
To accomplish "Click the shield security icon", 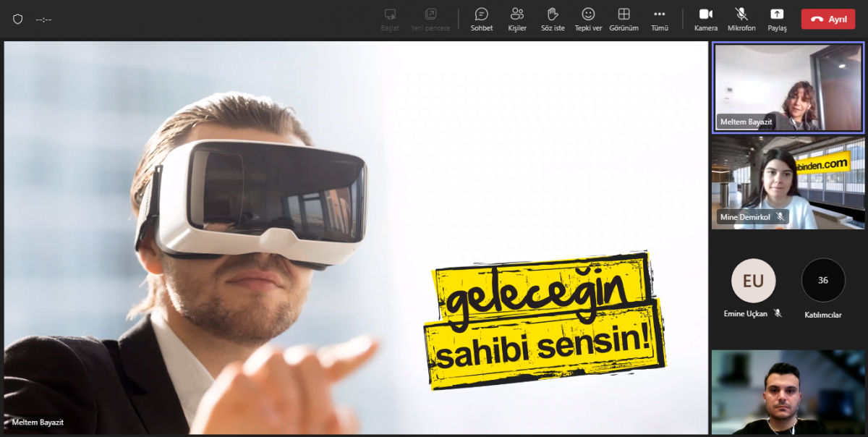I will (18, 20).
